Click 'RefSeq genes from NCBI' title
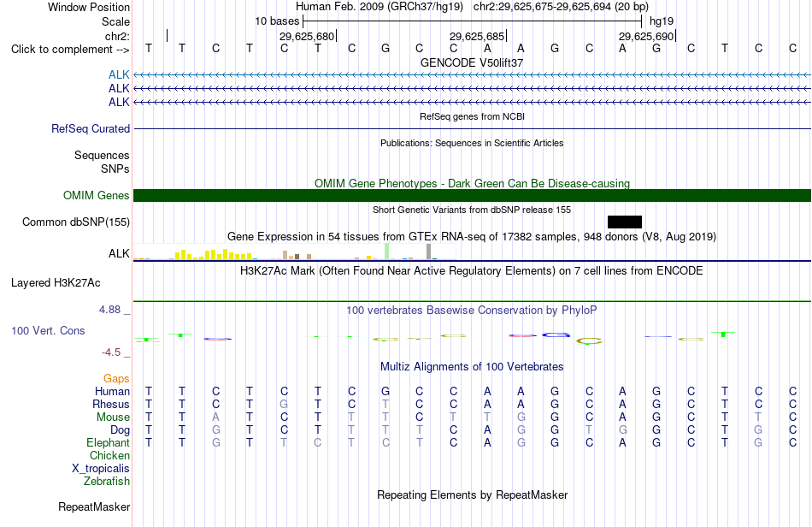Viewport: 812px width, 527px height. (473, 116)
